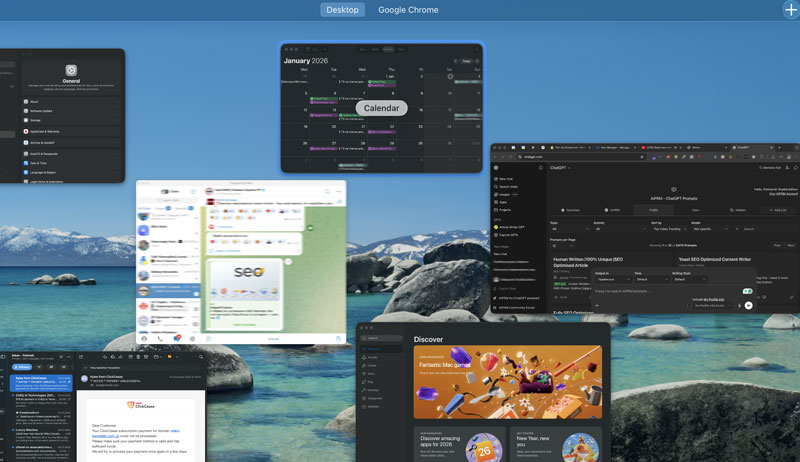The image size is (800, 462).
Task: Open Date & Time in System Settings
Action: click(71, 163)
